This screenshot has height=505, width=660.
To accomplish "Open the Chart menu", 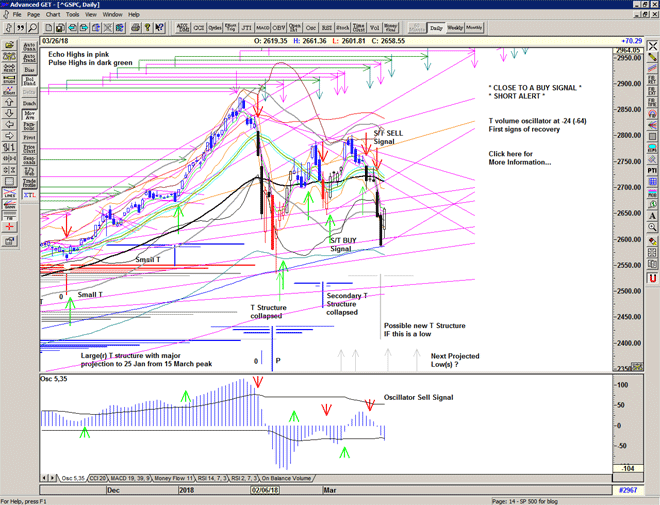I will [x=52, y=15].
